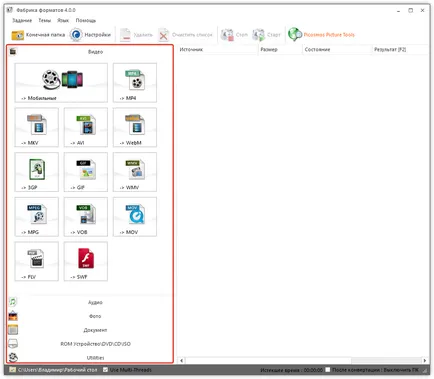Pick the WMV format icon
The image size is (434, 379).
point(135,172)
